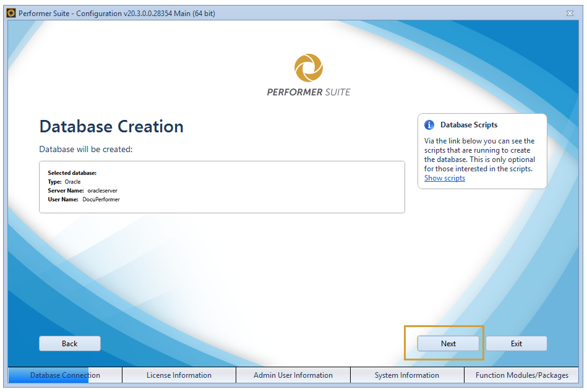Select the System Information tab

pyautogui.click(x=407, y=375)
